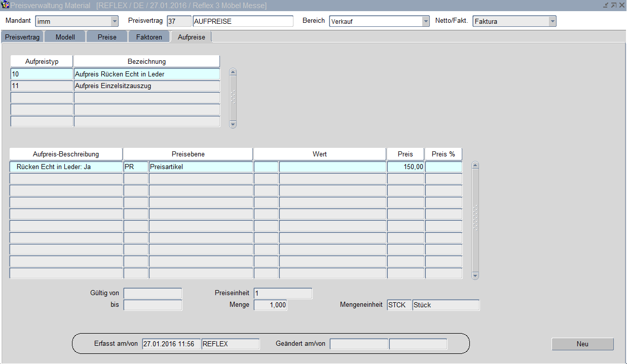Select the Preise tab
627x364 pixels.
coord(107,37)
